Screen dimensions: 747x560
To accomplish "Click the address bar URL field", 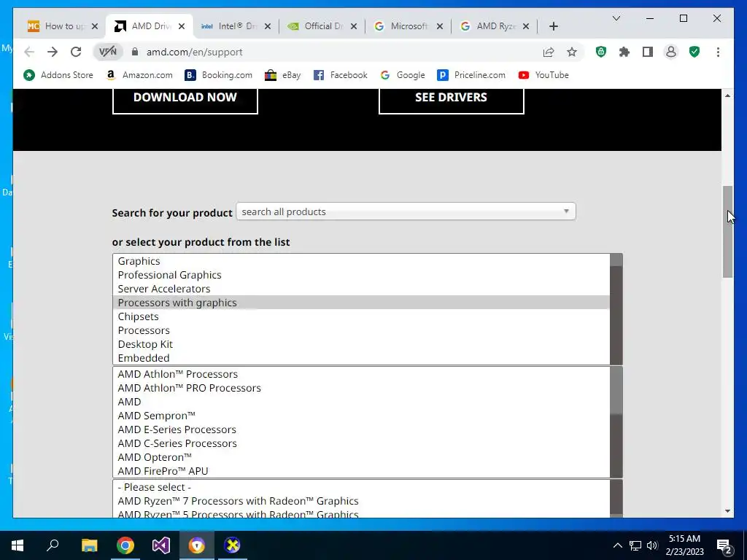I will tap(333, 52).
